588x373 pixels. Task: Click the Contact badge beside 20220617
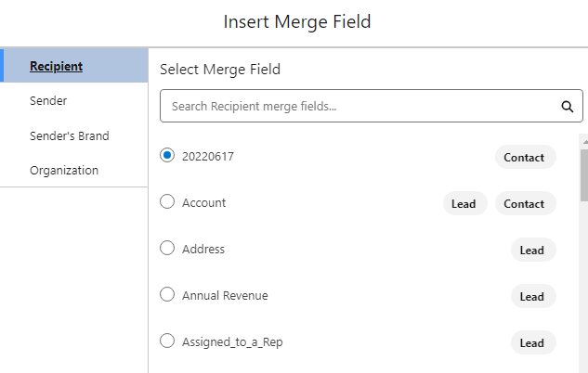pyautogui.click(x=524, y=157)
